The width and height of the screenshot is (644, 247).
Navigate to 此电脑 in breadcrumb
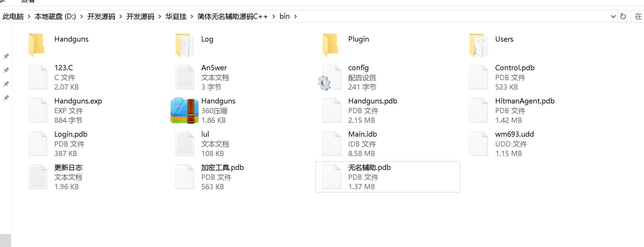[13, 16]
